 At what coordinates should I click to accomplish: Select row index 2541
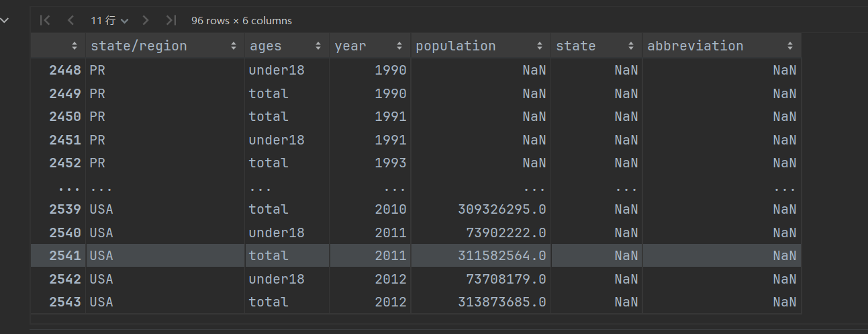(65, 256)
